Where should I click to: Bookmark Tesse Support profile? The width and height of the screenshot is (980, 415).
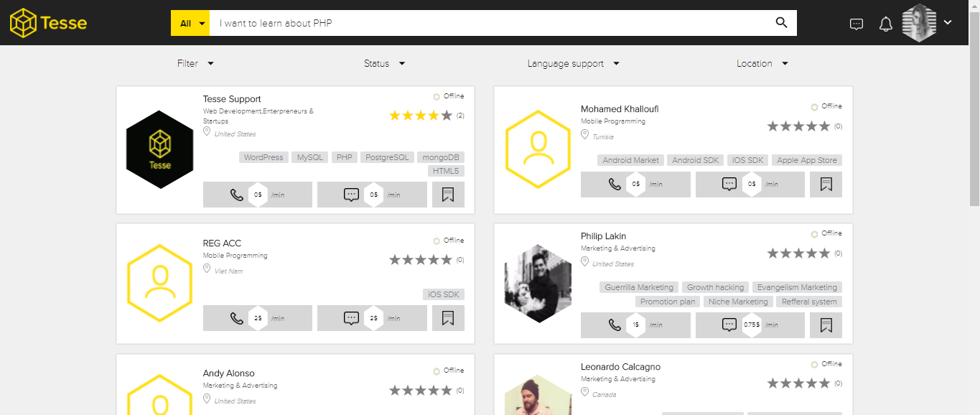(x=448, y=195)
